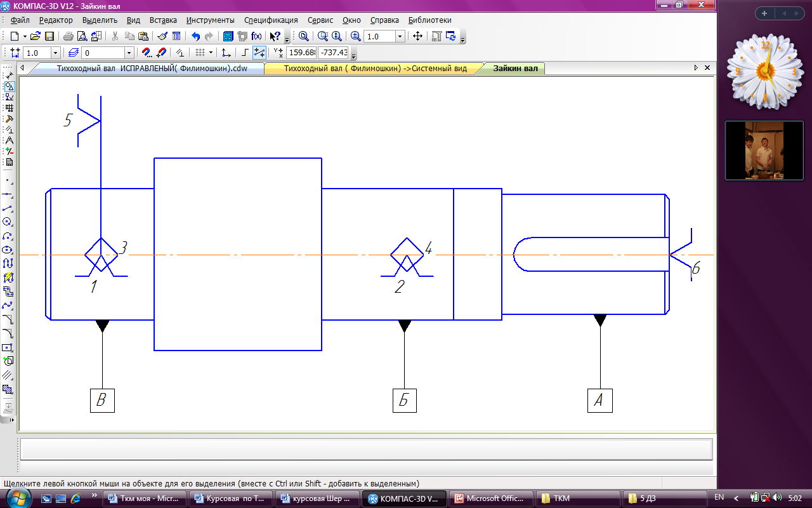Open the 5 ДЗ folder taskbar button
The image size is (812, 508).
tap(664, 498)
